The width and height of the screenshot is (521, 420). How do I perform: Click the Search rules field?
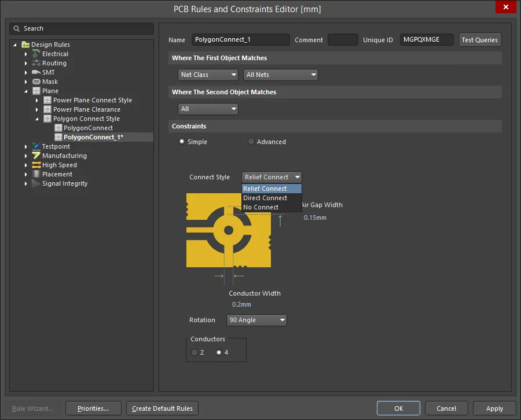pyautogui.click(x=82, y=28)
